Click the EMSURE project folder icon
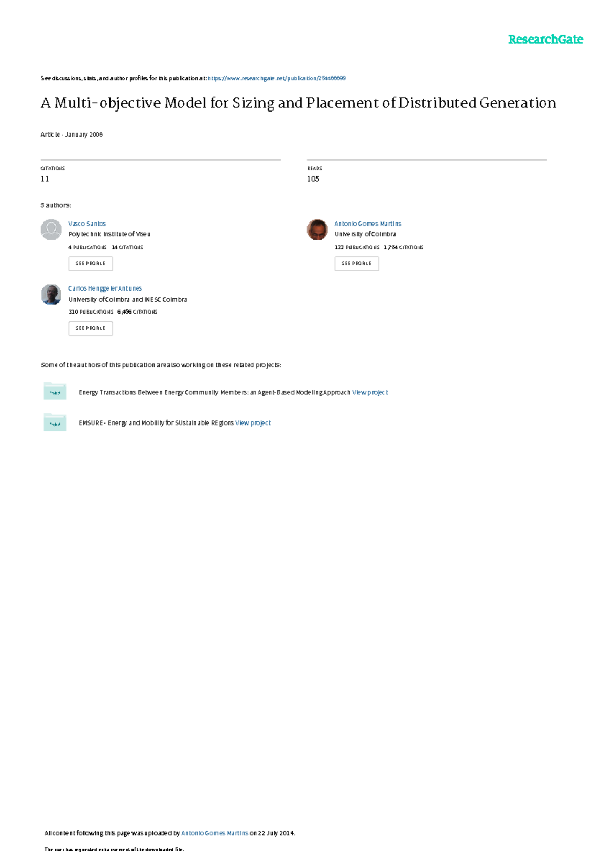 tap(55, 422)
